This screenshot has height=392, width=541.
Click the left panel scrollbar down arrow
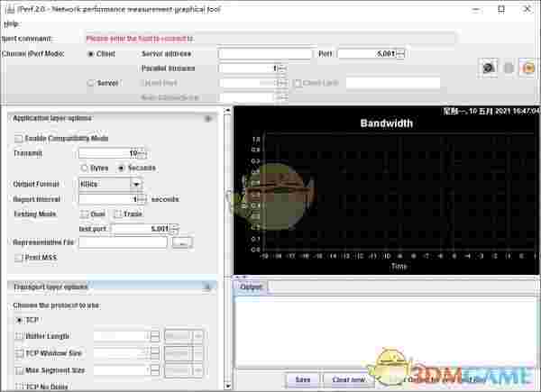point(227,386)
